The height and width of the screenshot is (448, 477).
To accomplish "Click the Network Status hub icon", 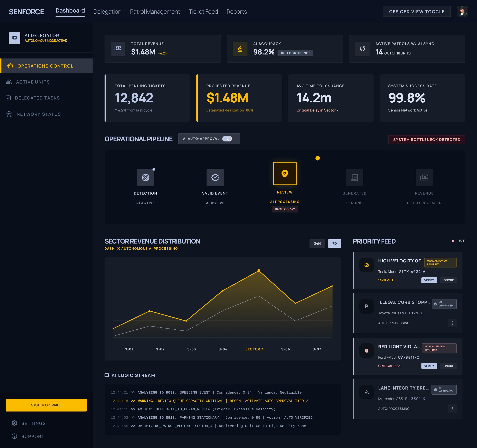I will [9, 114].
